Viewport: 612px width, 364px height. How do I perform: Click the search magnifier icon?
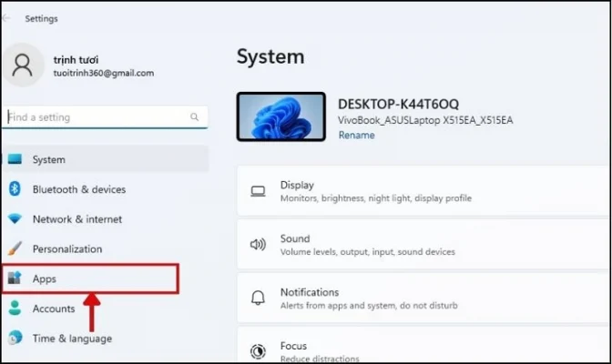point(194,117)
